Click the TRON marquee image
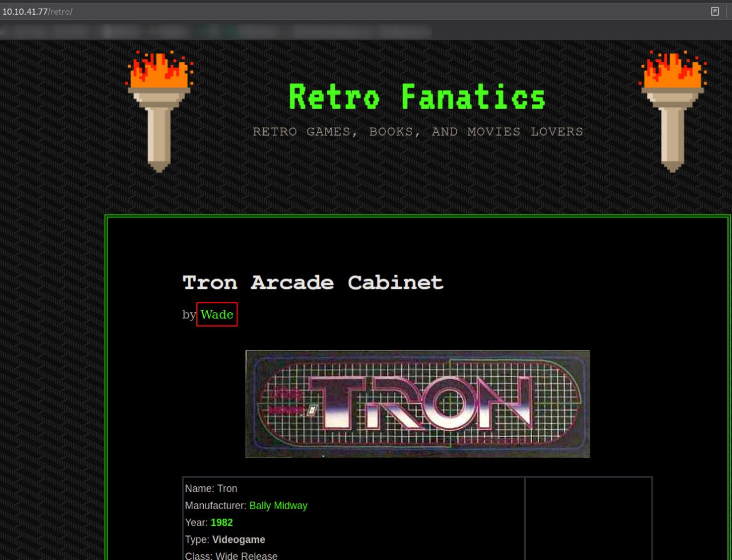Screen dimensions: 732x560 418,404
